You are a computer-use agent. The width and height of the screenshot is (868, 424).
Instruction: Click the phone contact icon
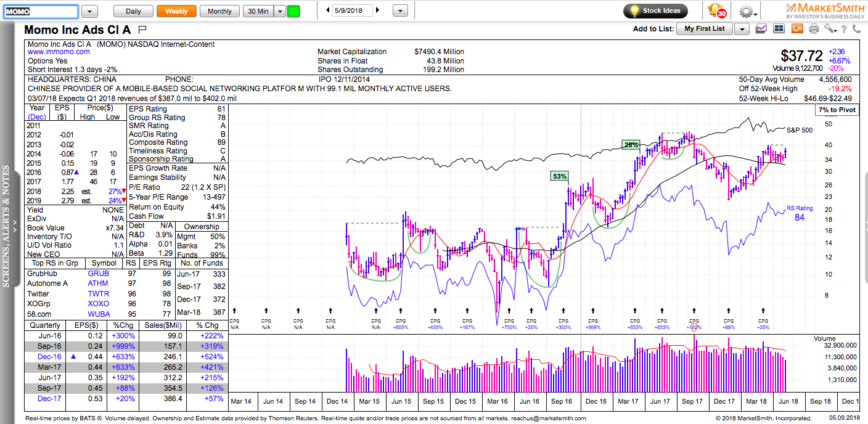coord(856,28)
